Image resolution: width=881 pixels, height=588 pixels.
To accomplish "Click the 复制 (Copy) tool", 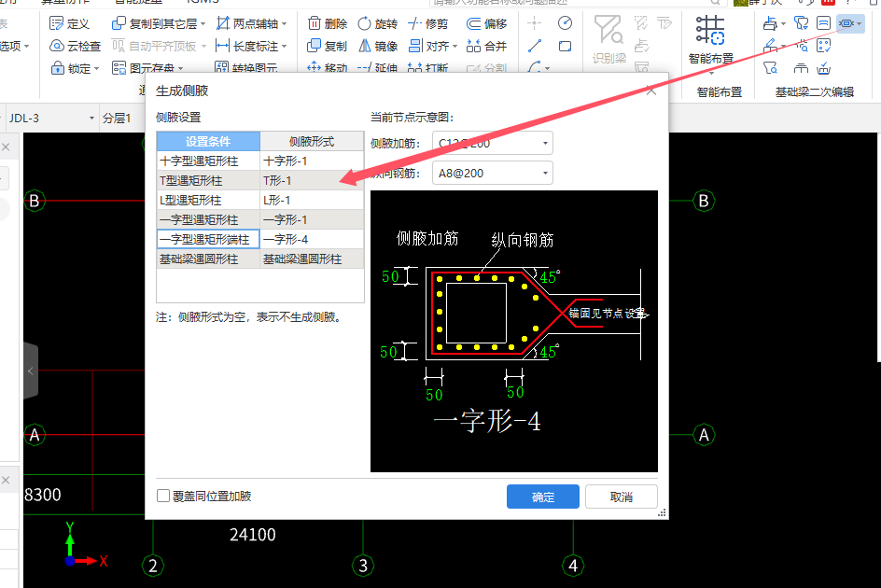I will [x=327, y=46].
